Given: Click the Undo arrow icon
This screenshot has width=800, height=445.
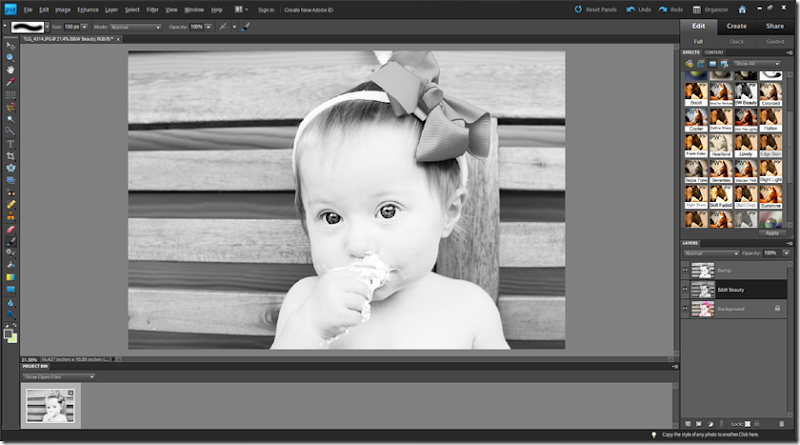Looking at the screenshot, I should 630,9.
